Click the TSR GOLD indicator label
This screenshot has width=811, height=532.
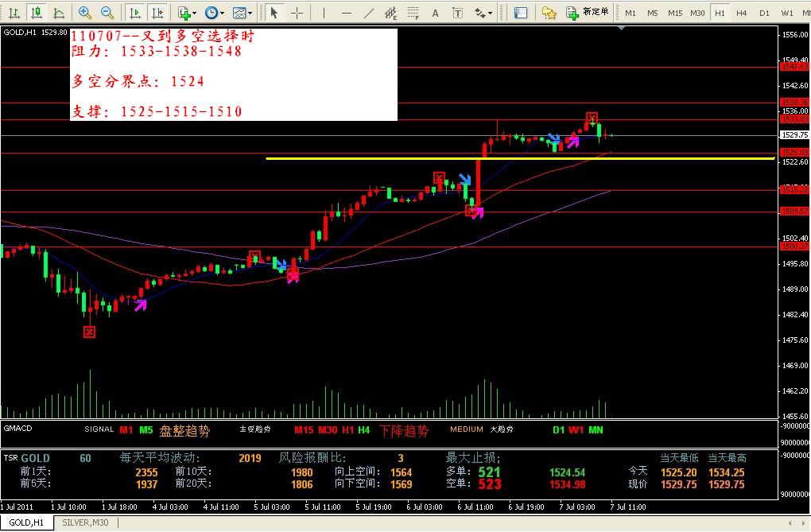[27, 458]
